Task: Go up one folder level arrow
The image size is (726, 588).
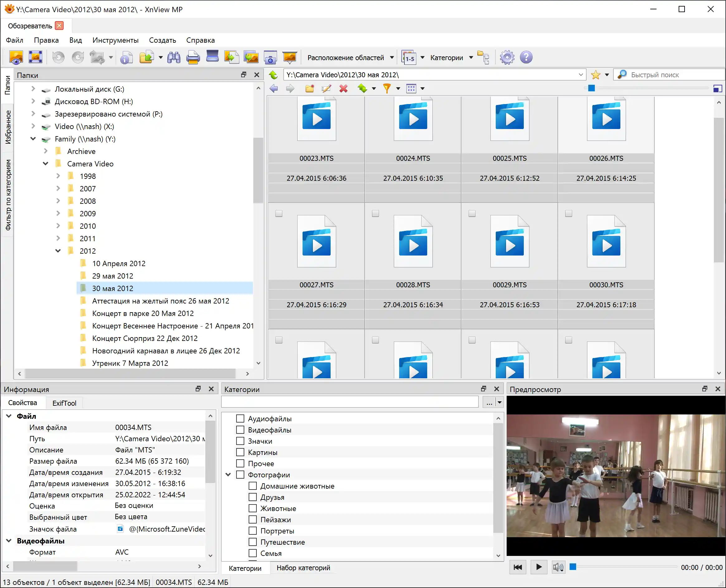Action: coord(273,75)
